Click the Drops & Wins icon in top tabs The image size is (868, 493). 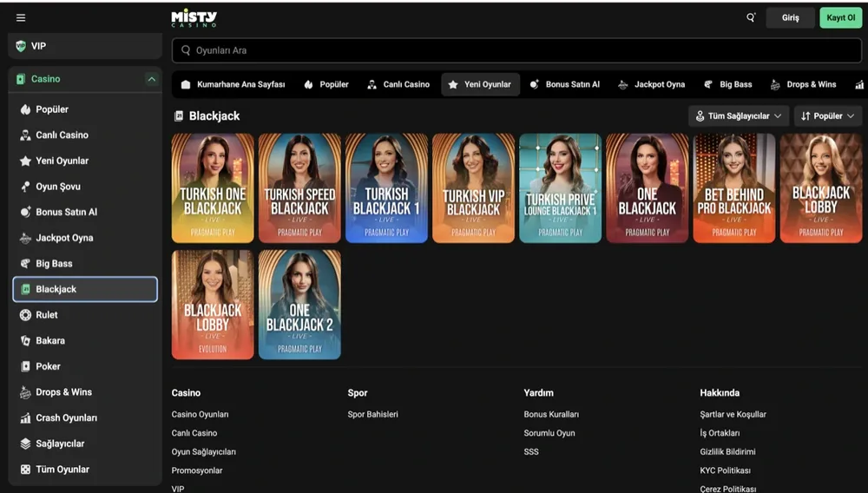coord(775,85)
